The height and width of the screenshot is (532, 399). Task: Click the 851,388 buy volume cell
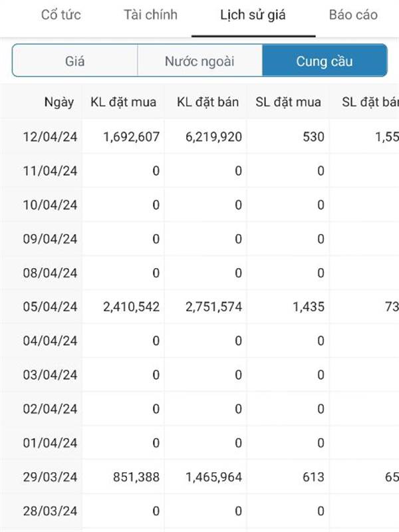(136, 477)
